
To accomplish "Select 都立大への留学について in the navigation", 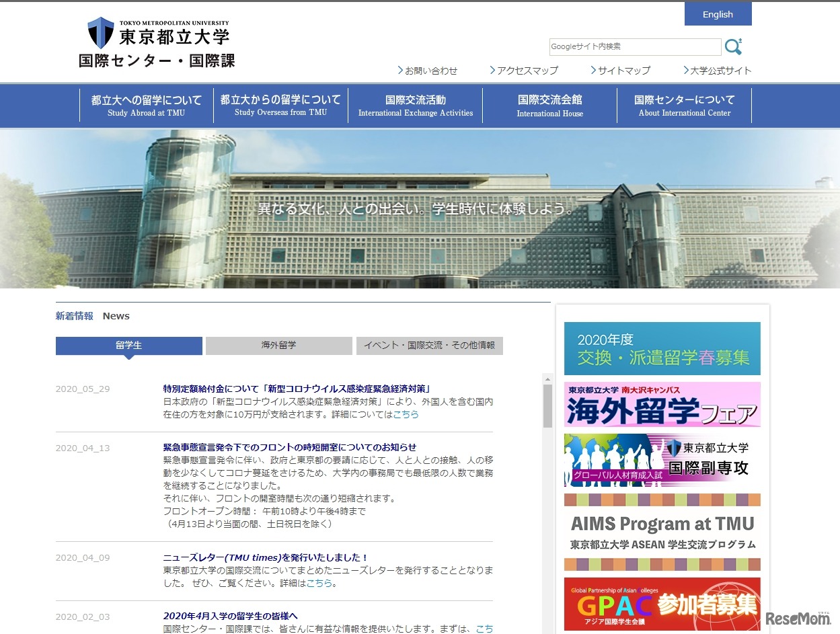I will 146,105.
